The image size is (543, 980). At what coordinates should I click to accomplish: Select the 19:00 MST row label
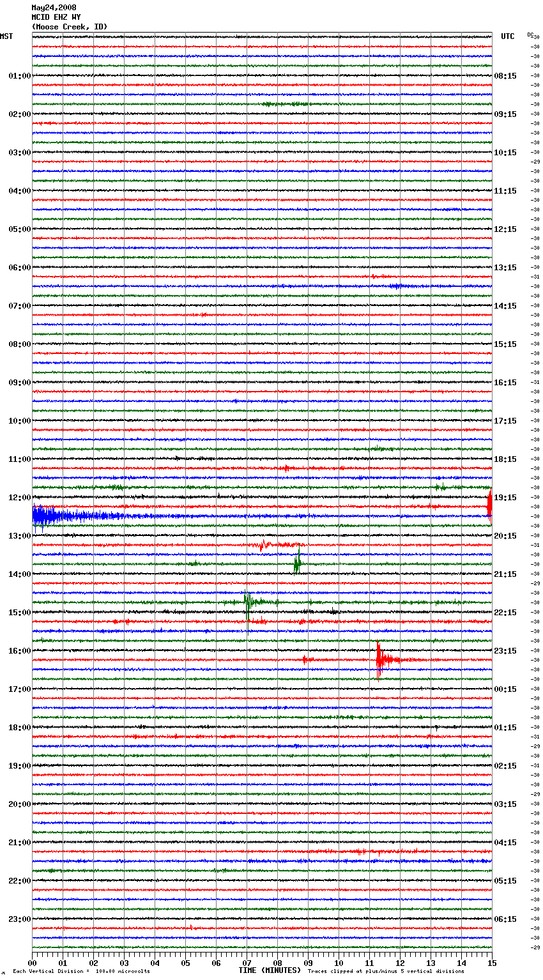(20, 766)
